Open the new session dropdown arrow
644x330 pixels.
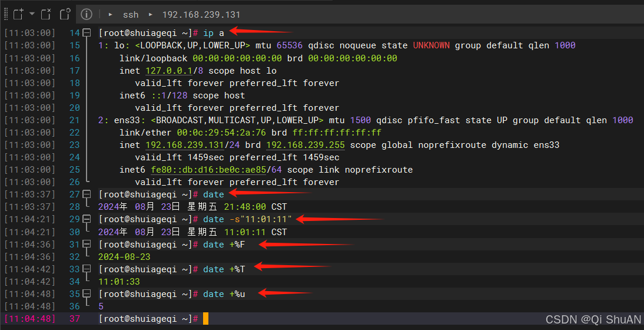32,14
